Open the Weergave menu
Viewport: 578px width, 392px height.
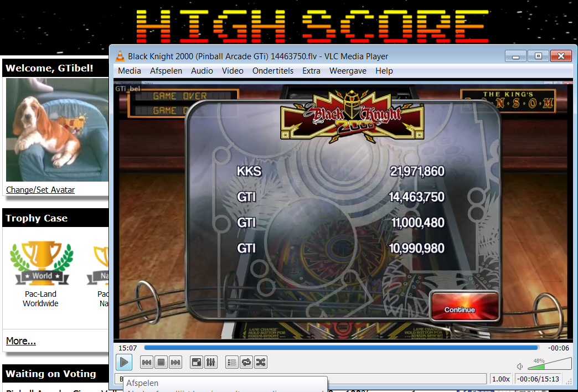pyautogui.click(x=348, y=71)
